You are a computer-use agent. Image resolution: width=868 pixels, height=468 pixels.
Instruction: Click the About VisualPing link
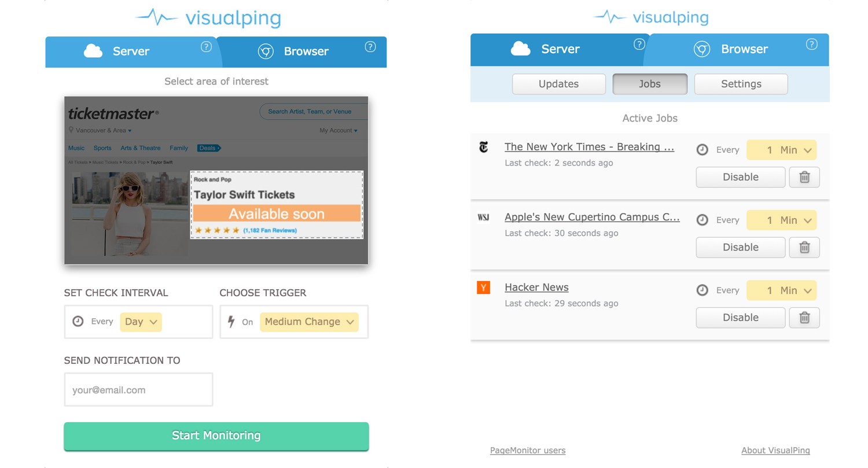click(x=775, y=450)
